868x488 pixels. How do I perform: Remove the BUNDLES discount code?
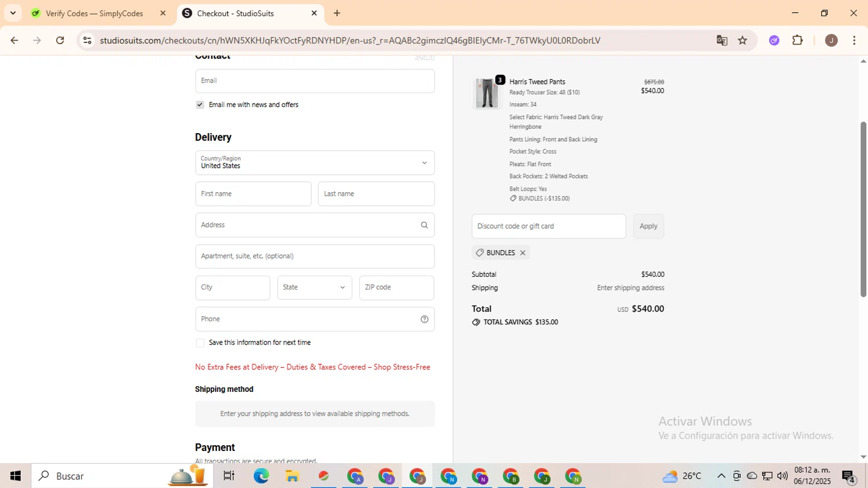point(523,253)
